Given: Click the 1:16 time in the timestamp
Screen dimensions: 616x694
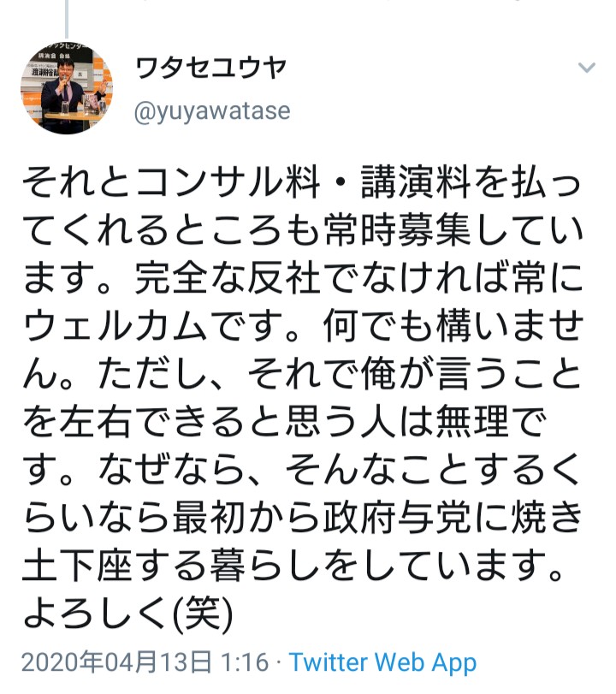Looking at the screenshot, I should pyautogui.click(x=245, y=662).
